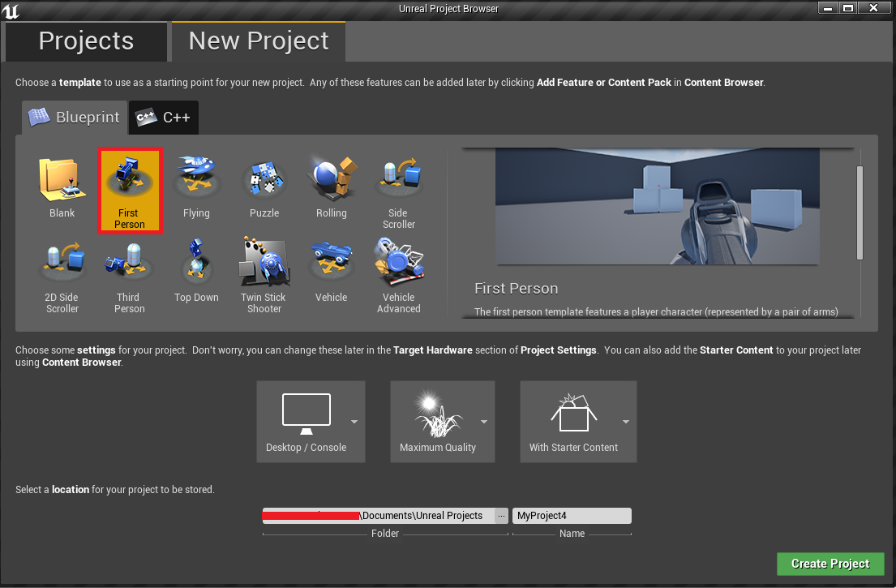Select the Side Scroller template
Image resolution: width=896 pixels, height=588 pixels.
(398, 191)
